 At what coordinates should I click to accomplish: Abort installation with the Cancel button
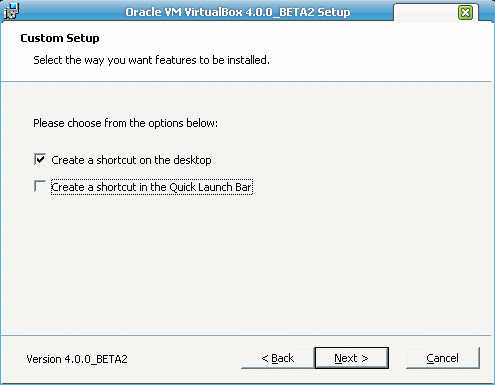click(x=443, y=358)
